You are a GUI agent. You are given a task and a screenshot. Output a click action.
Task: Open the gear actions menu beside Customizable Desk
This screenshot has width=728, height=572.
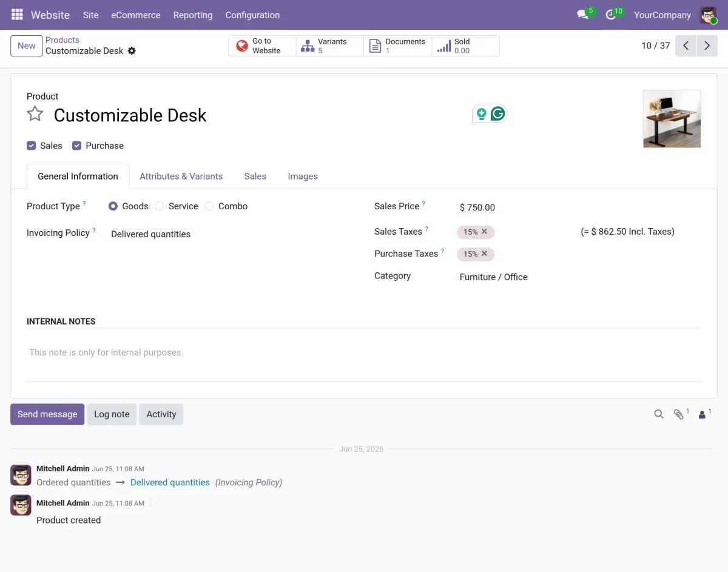(x=132, y=51)
